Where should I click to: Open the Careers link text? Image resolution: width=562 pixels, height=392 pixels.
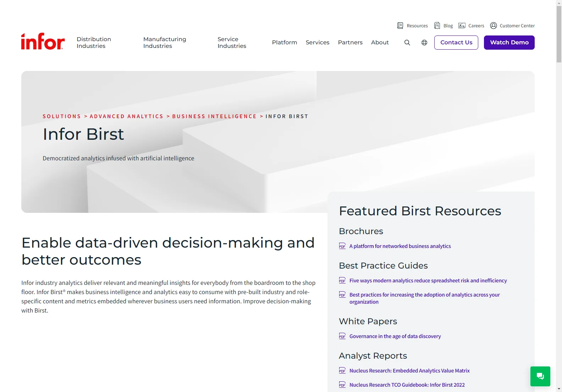476,26
